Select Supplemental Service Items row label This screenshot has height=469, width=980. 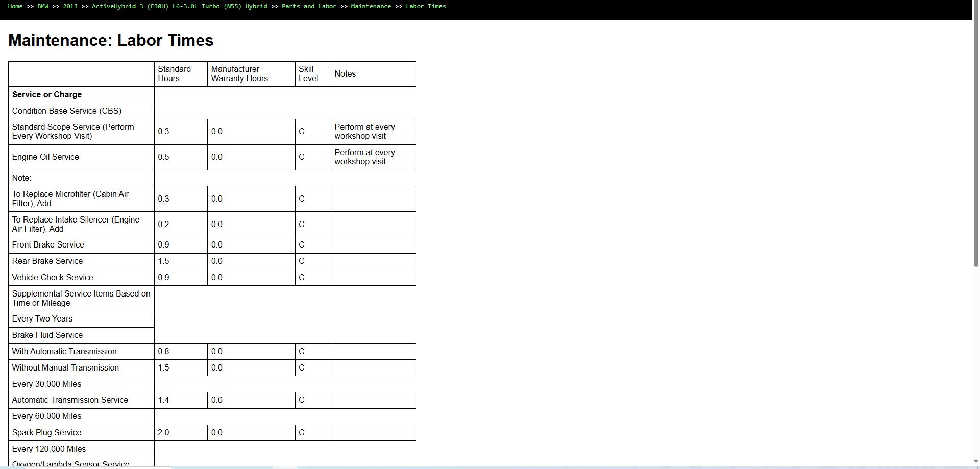[81, 299]
